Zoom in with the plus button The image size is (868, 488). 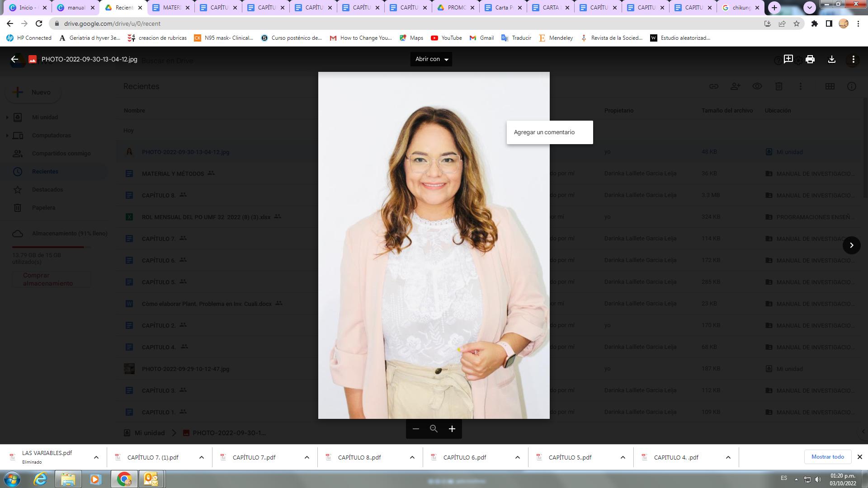point(452,429)
